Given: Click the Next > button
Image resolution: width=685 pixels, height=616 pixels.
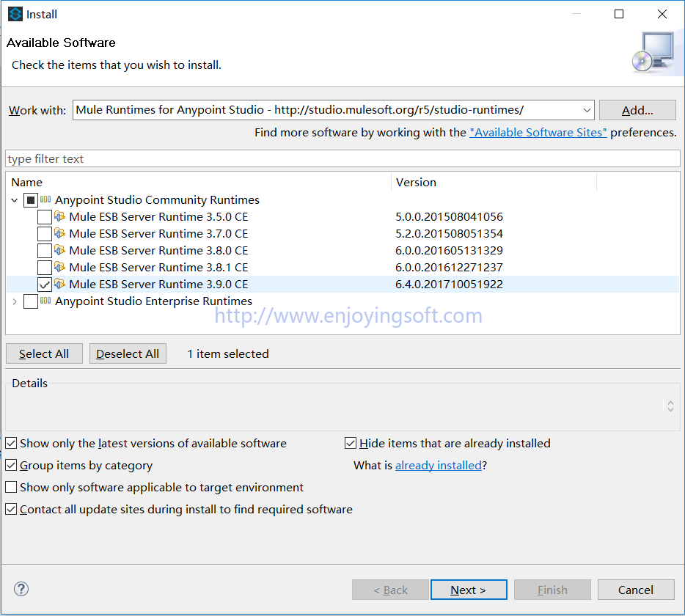Looking at the screenshot, I should [469, 590].
